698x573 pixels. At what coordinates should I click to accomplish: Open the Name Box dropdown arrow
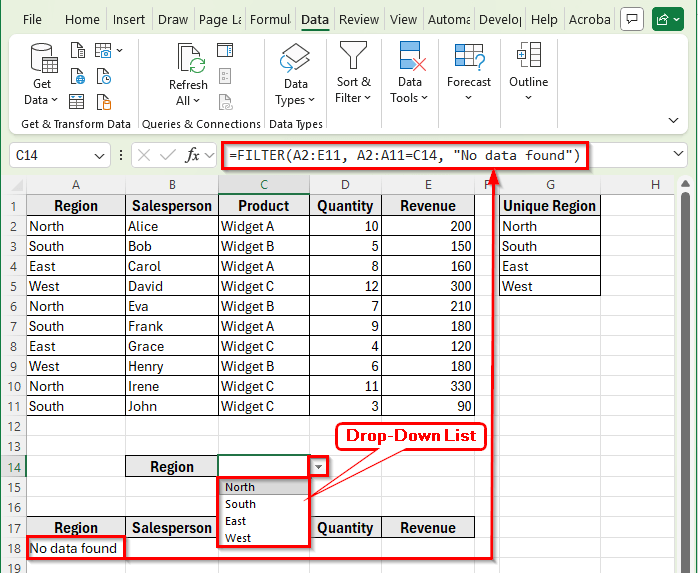(x=99, y=156)
